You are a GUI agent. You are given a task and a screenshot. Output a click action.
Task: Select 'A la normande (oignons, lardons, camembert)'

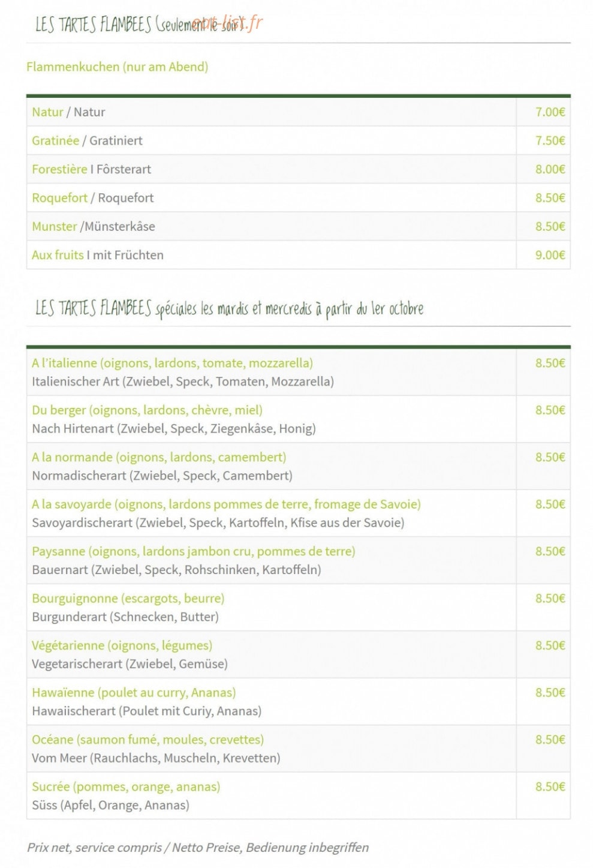pos(159,457)
